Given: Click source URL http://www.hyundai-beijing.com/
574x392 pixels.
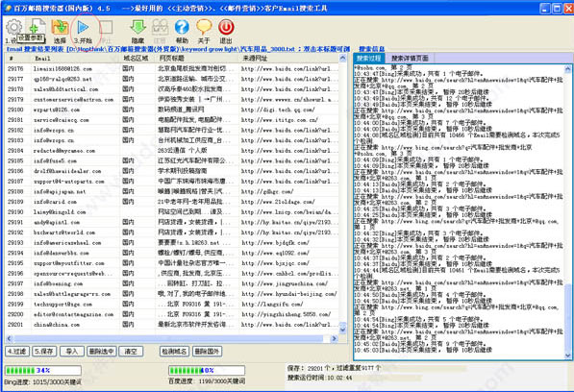Looking at the screenshot, I should 289,294.
